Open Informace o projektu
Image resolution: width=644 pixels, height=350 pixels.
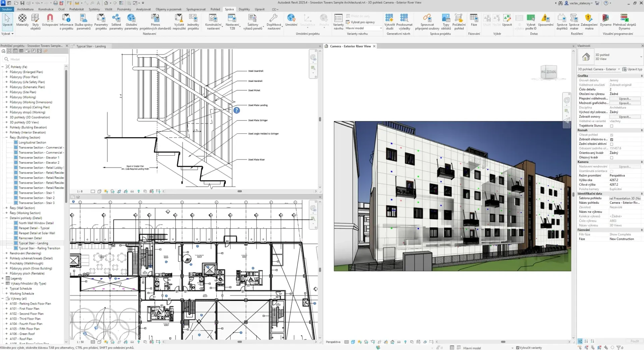66,22
